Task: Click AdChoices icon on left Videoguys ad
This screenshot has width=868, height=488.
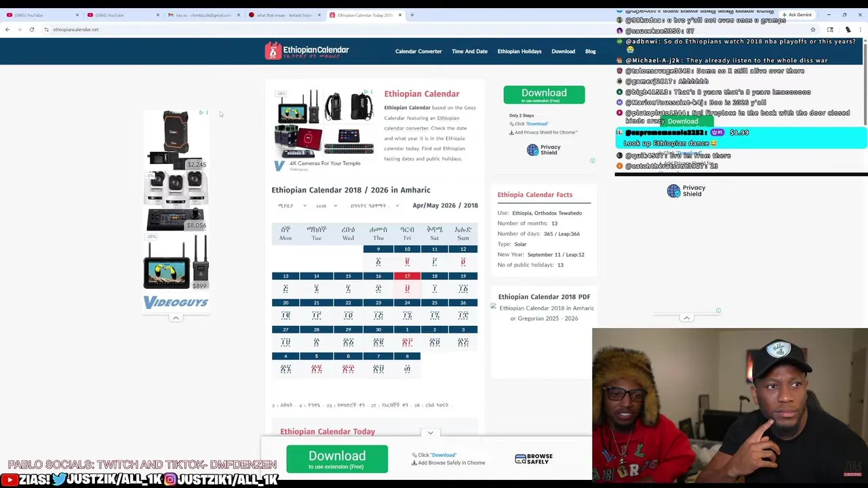Action: pos(201,113)
